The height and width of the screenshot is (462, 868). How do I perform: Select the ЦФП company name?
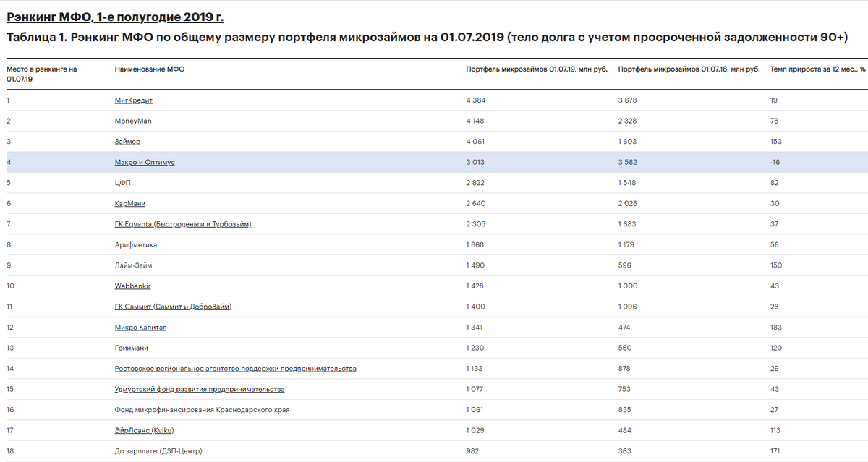[x=123, y=183]
